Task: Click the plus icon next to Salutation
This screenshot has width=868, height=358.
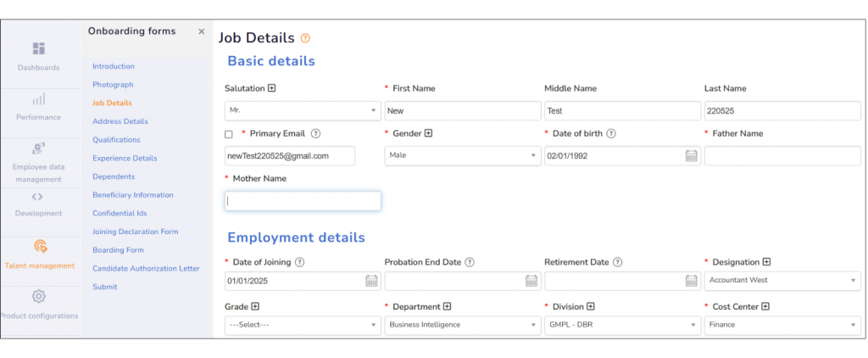Action: (272, 88)
